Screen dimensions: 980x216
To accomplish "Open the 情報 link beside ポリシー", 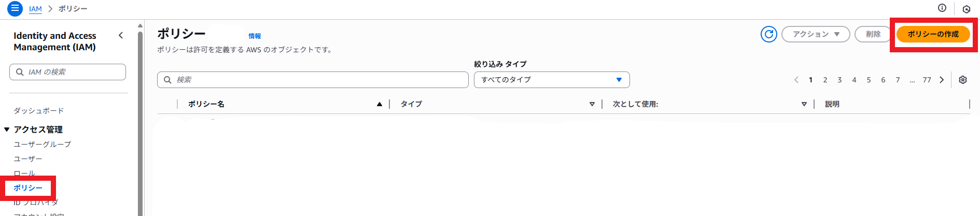I will [255, 36].
